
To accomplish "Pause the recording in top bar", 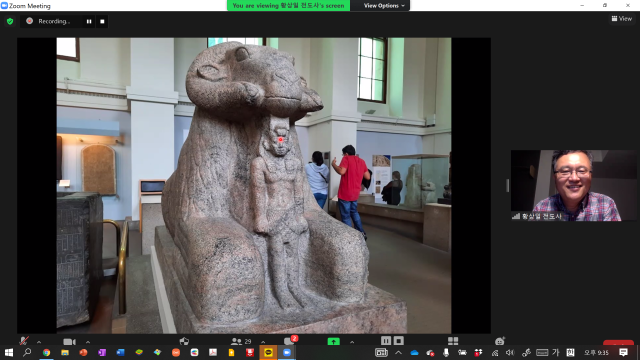I will [89, 21].
